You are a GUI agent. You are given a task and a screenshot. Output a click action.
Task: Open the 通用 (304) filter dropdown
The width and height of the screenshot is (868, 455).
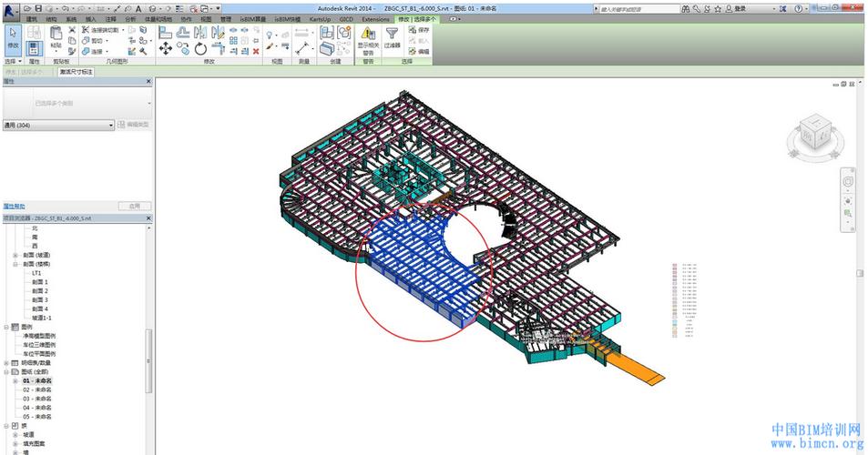point(58,126)
